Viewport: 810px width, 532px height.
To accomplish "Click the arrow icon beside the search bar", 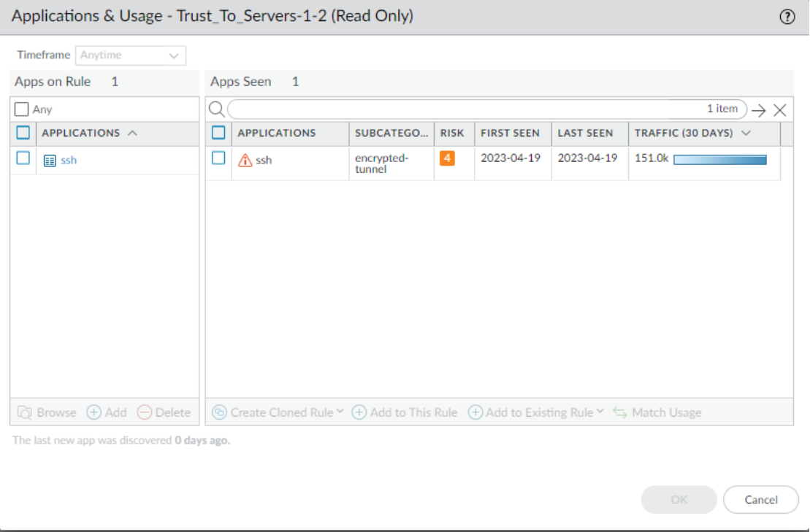I will click(760, 109).
